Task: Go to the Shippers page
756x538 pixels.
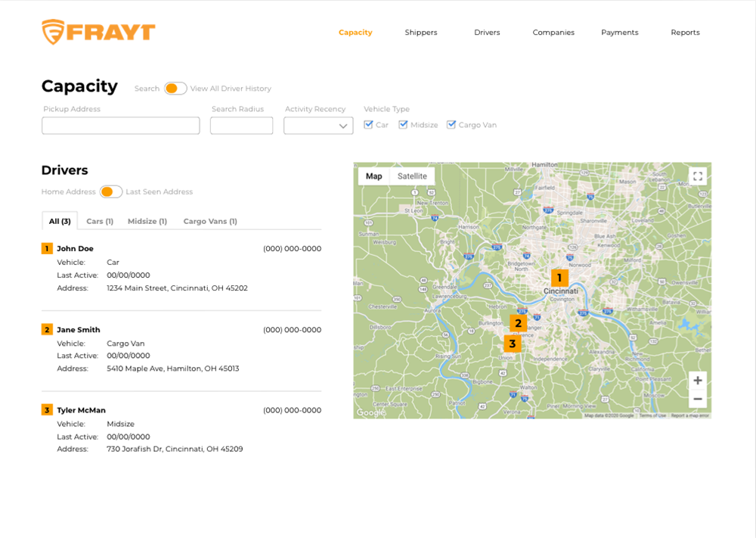Action: click(421, 33)
